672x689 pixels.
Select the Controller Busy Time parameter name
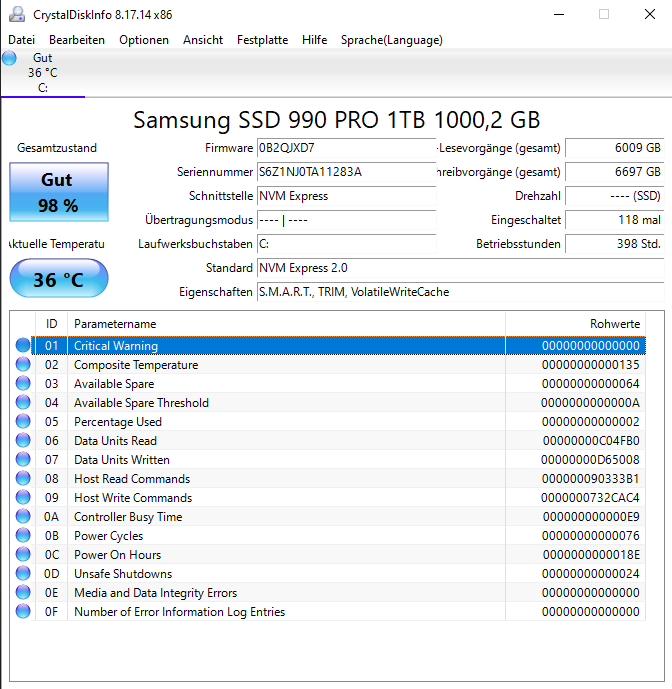(x=128, y=517)
